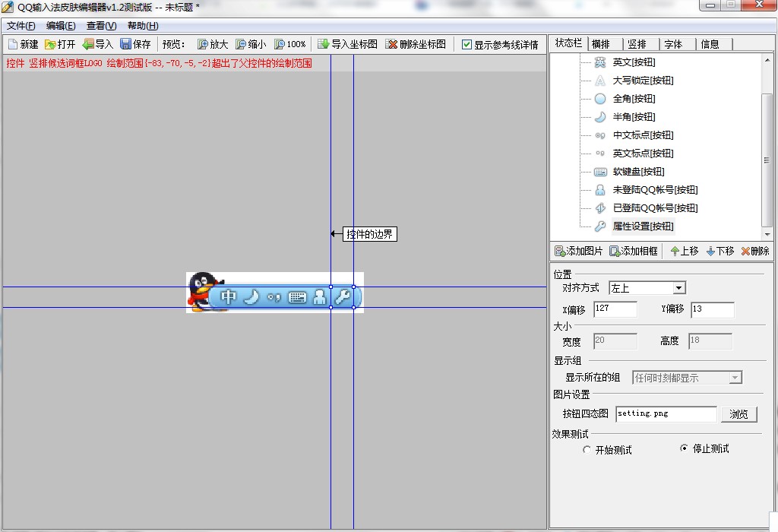778x532 pixels.
Task: Open 文件(F) menu
Action: click(x=21, y=26)
